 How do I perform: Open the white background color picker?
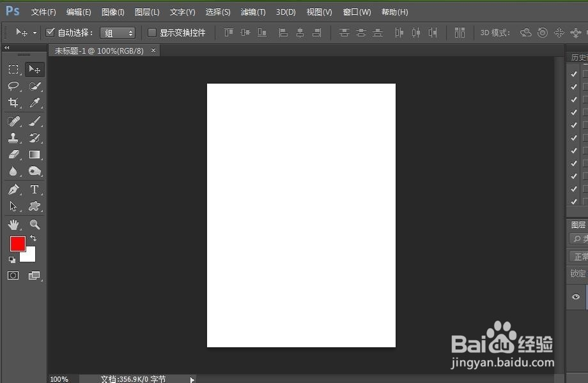click(29, 256)
